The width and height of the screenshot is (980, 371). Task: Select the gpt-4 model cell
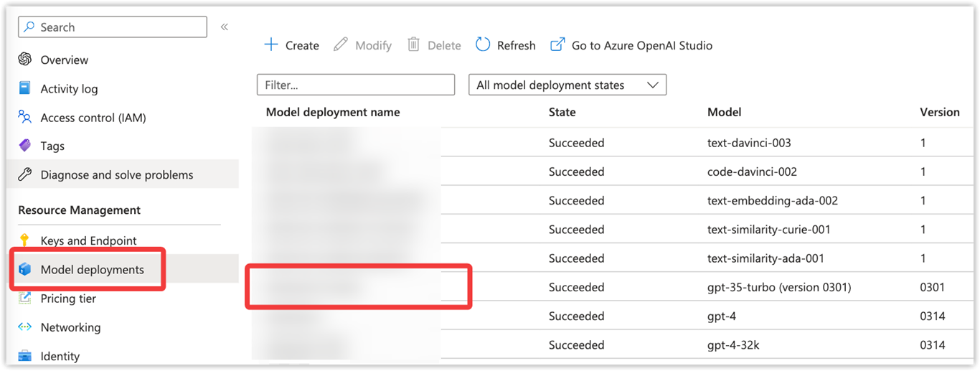722,316
